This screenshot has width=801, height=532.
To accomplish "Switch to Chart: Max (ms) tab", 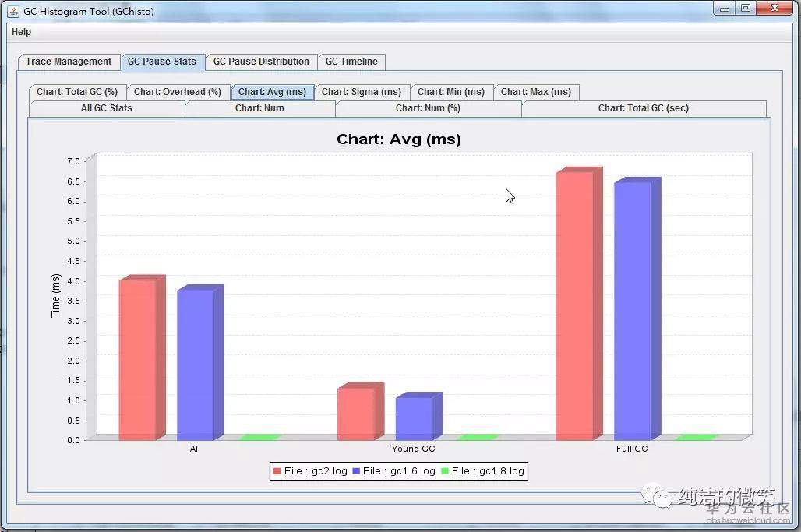I will point(536,92).
